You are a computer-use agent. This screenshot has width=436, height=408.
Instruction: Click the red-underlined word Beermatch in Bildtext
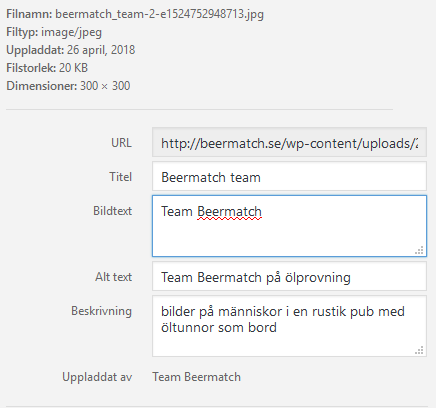tap(229, 212)
